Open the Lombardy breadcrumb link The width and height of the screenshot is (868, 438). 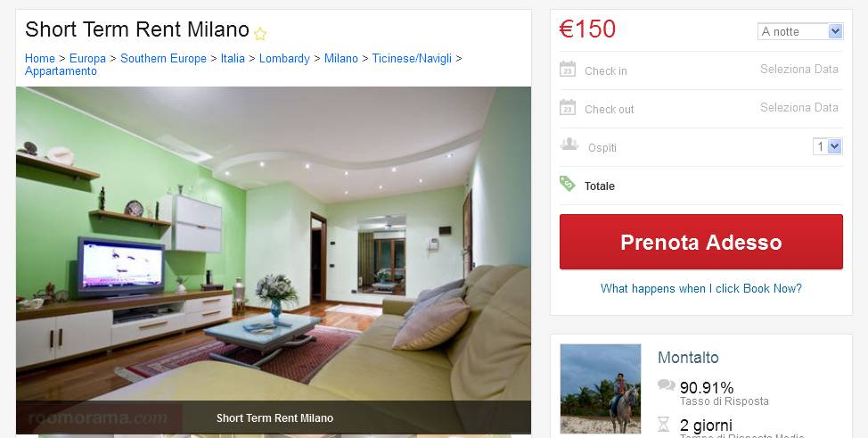point(284,58)
